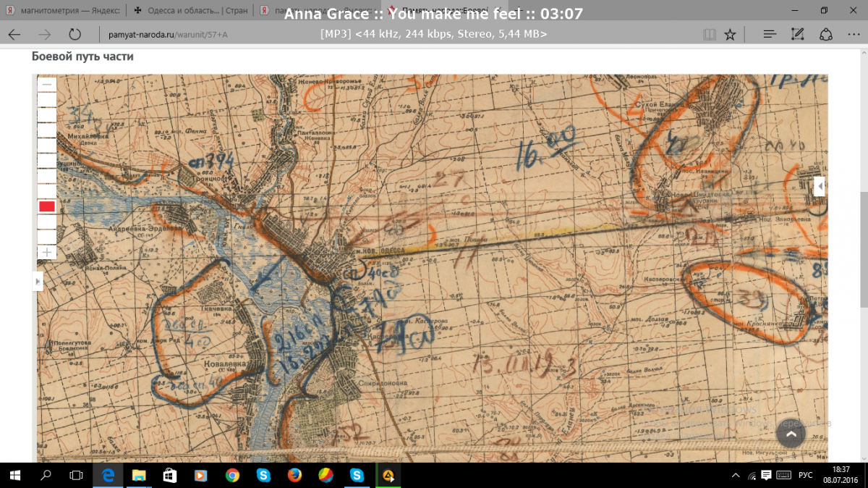Switch the РУС input language indicator
The width and height of the screenshot is (868, 488).
[x=805, y=475]
